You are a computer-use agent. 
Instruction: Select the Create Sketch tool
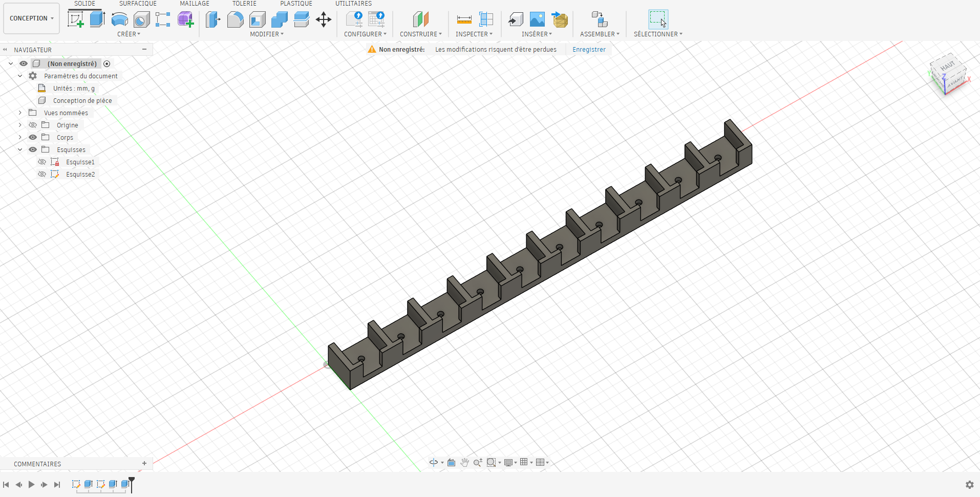(77, 19)
